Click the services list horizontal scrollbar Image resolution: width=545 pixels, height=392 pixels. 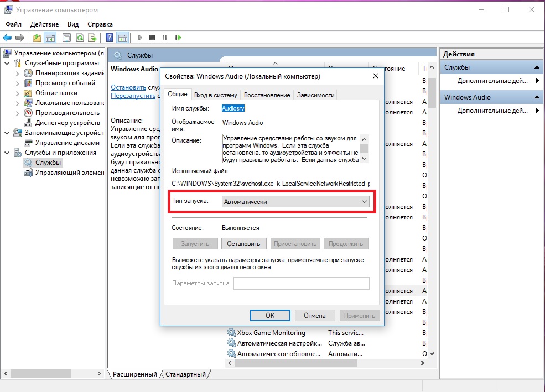296,363
